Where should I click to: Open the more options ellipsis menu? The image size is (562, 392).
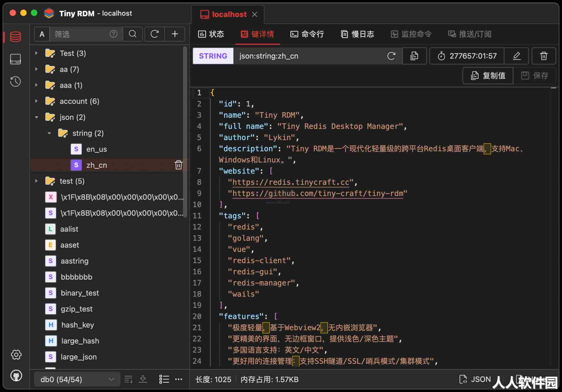179,379
